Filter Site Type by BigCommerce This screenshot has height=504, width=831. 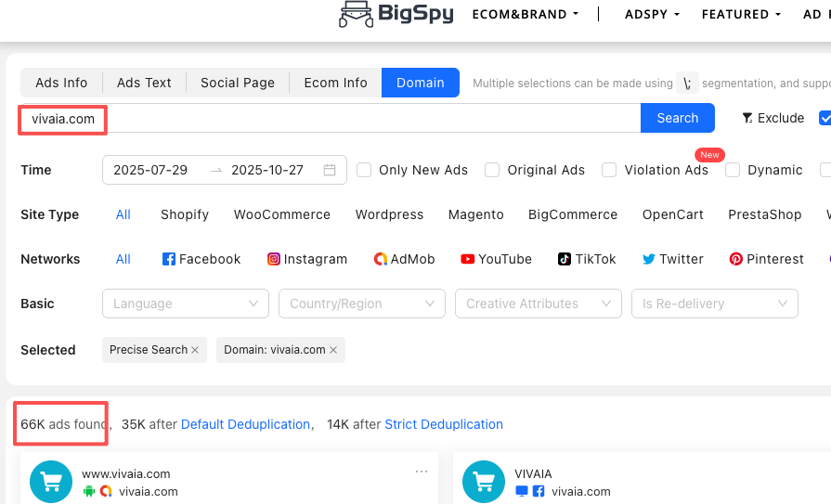tap(573, 214)
